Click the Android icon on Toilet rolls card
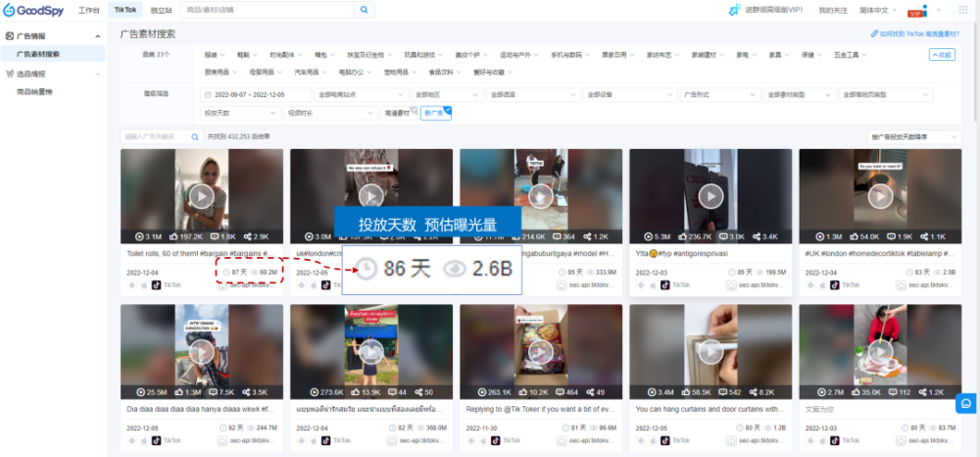 click(x=132, y=284)
